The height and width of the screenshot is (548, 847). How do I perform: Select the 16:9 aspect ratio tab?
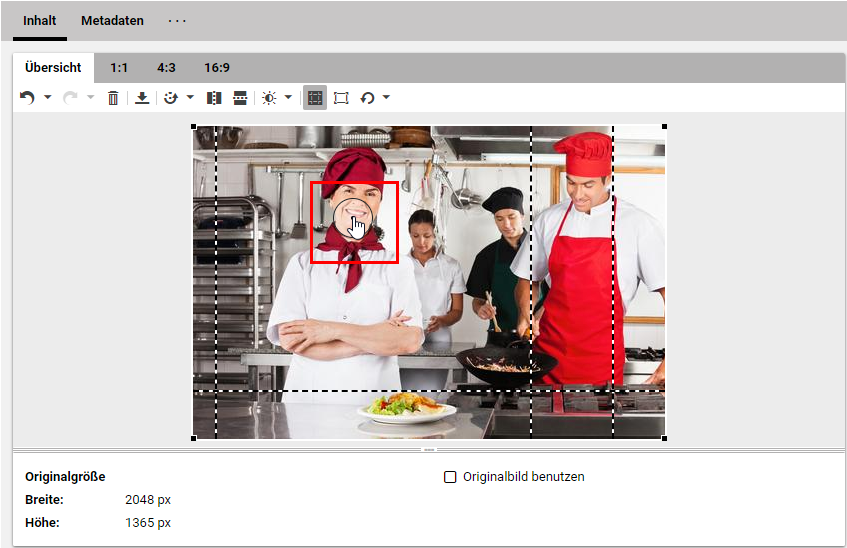[217, 68]
